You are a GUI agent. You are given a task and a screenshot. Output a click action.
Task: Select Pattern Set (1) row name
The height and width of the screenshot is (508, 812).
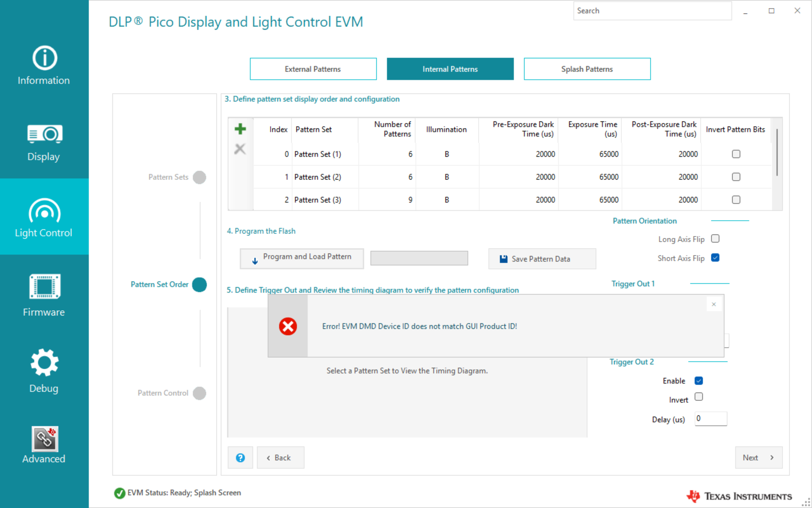tap(318, 154)
